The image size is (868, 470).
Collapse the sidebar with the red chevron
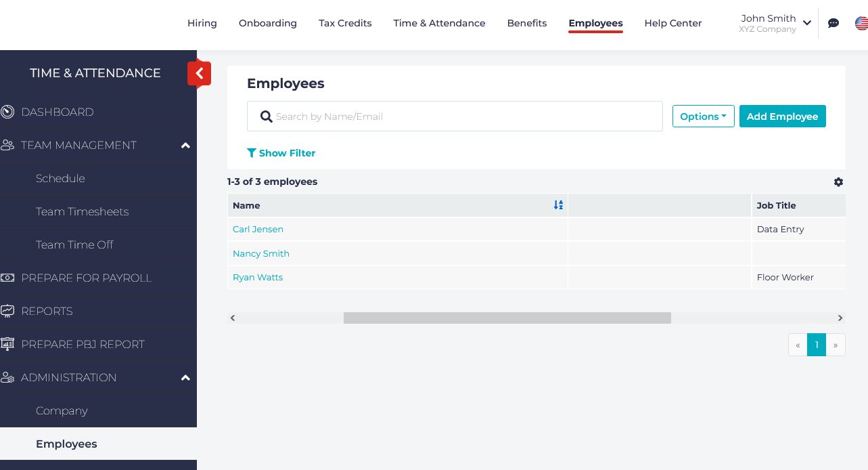click(199, 74)
